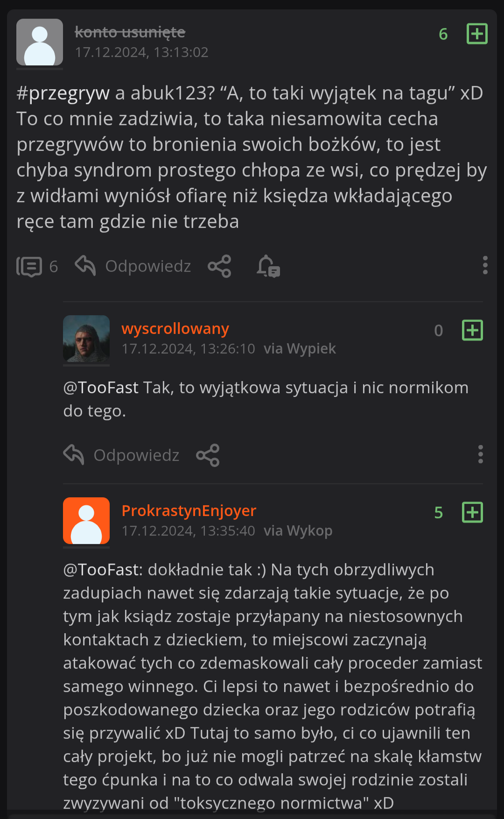Open wyscrollowany's user profile name
The image size is (504, 819).
[175, 329]
